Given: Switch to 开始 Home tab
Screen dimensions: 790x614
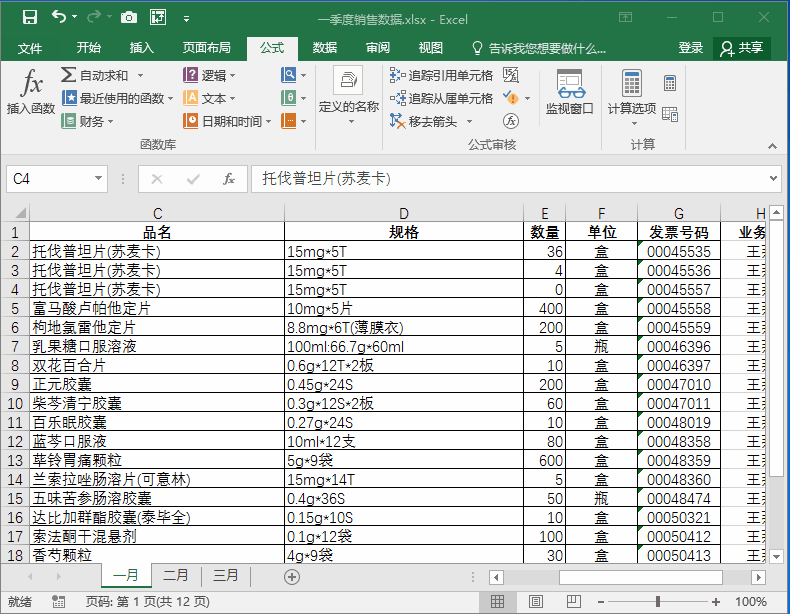Looking at the screenshot, I should (x=89, y=48).
